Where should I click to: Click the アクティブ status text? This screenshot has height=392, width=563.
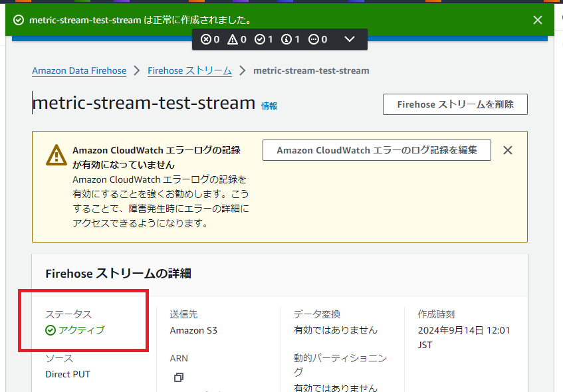pyautogui.click(x=82, y=330)
